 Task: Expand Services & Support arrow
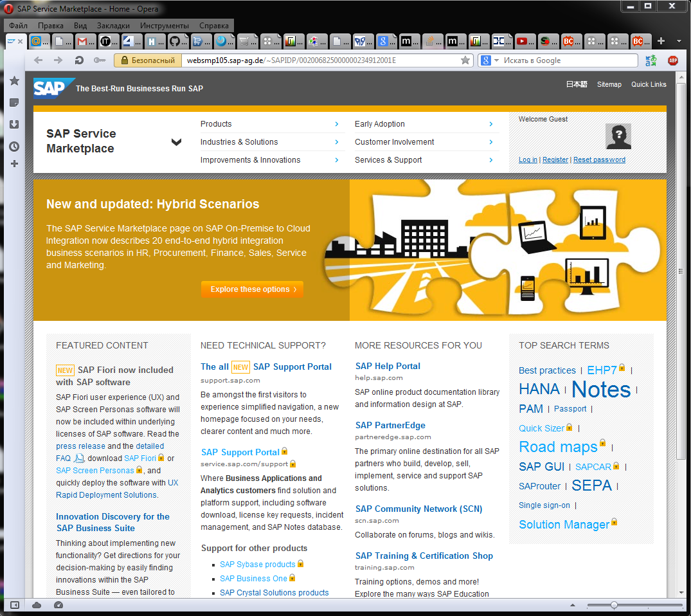click(491, 160)
